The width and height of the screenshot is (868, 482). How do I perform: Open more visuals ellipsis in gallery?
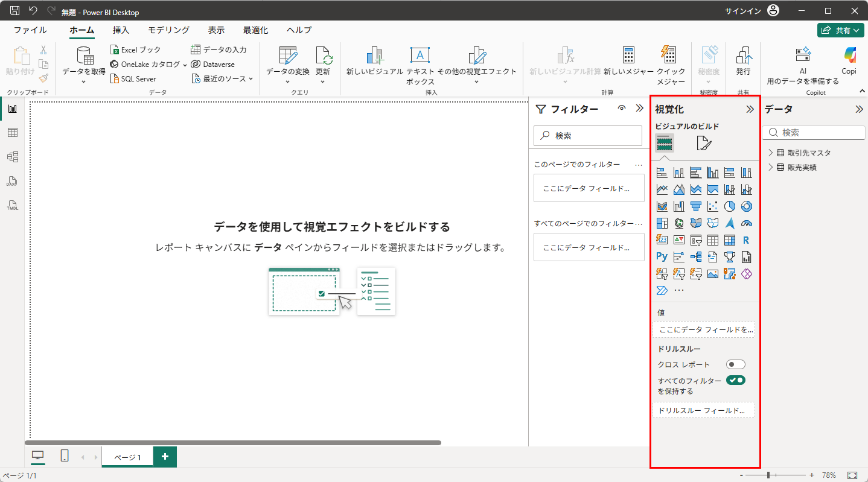[679, 291]
